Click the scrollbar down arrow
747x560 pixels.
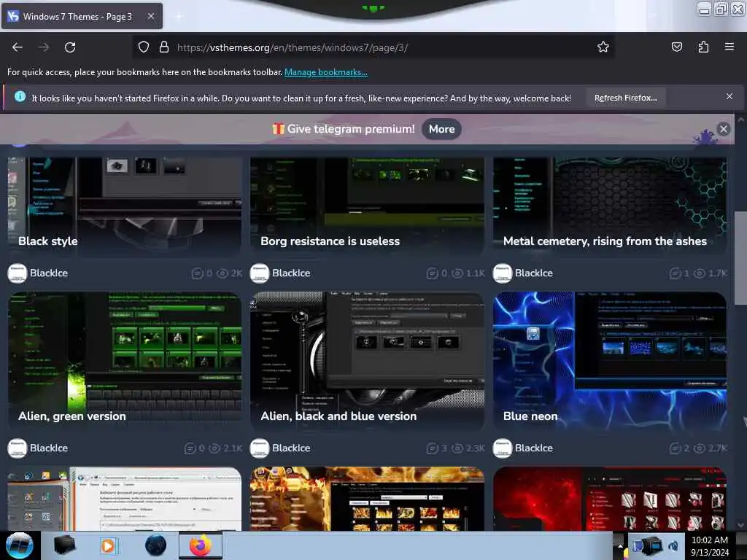pos(740,525)
